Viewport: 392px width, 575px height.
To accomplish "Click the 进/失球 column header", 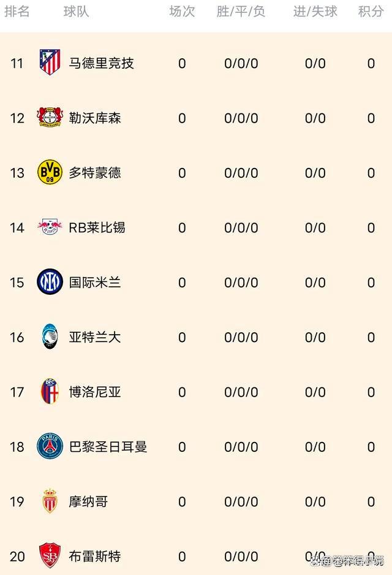I will point(315,12).
